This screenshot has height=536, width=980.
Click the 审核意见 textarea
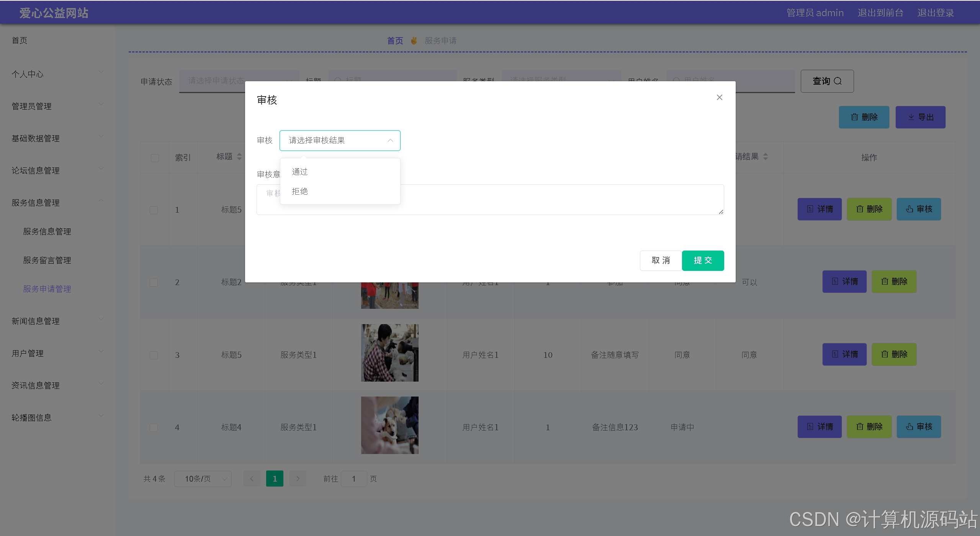pos(536,200)
